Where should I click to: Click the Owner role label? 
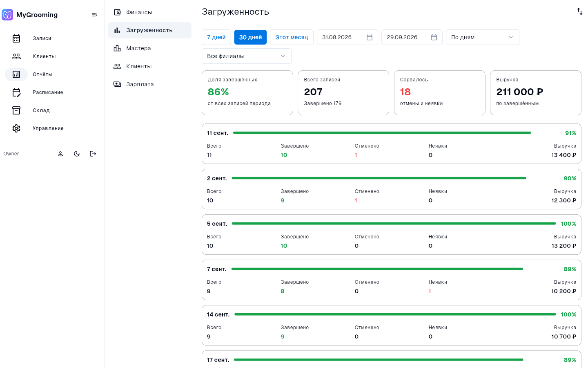[x=11, y=154]
